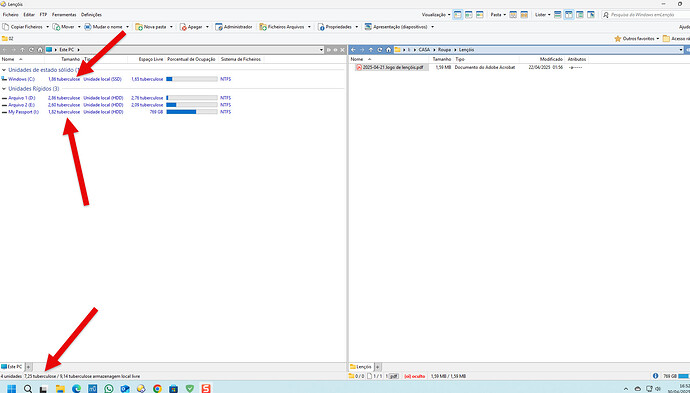Expand the Nova pasta dropdown arrow

pyautogui.click(x=172, y=27)
